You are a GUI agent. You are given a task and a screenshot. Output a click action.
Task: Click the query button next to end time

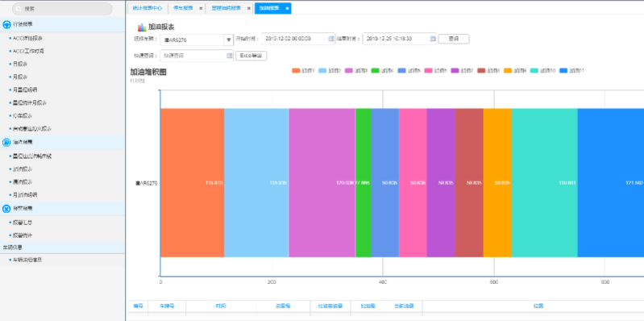click(454, 39)
